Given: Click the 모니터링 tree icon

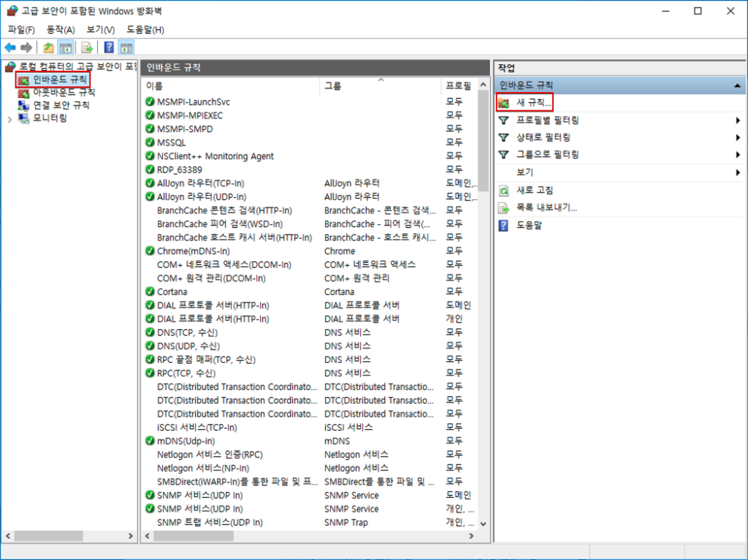Looking at the screenshot, I should click(23, 118).
